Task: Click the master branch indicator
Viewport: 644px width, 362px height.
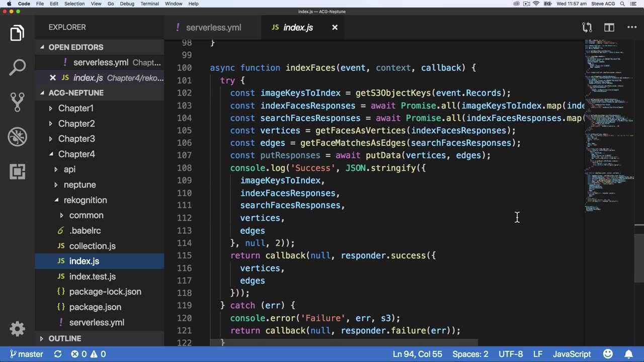Action: click(x=26, y=354)
